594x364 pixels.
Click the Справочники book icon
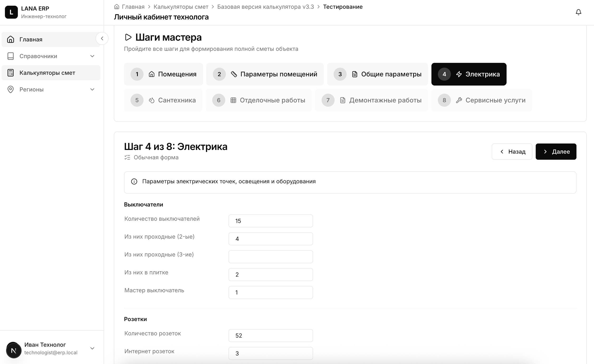[x=11, y=56]
